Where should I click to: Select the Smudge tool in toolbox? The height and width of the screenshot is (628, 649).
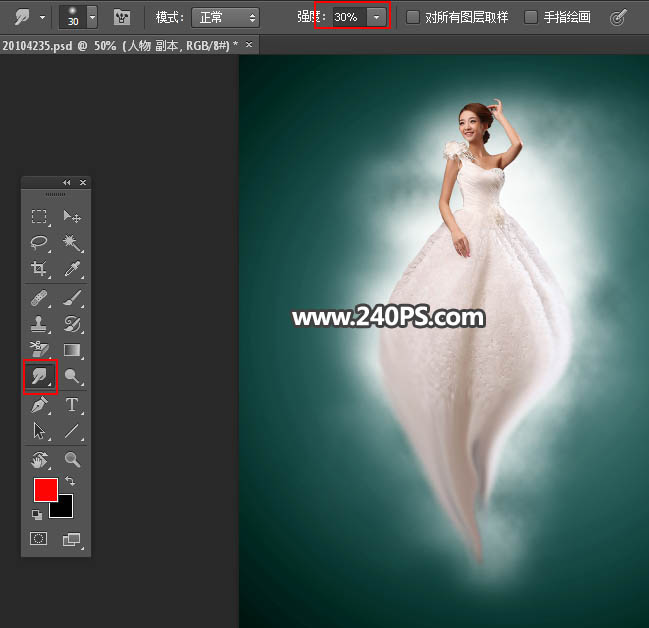(39, 377)
